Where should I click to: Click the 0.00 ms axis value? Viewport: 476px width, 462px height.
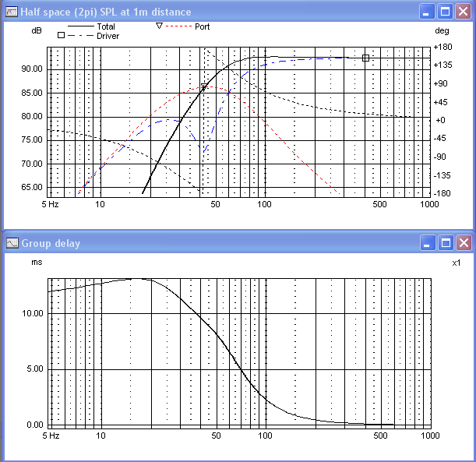[35, 425]
